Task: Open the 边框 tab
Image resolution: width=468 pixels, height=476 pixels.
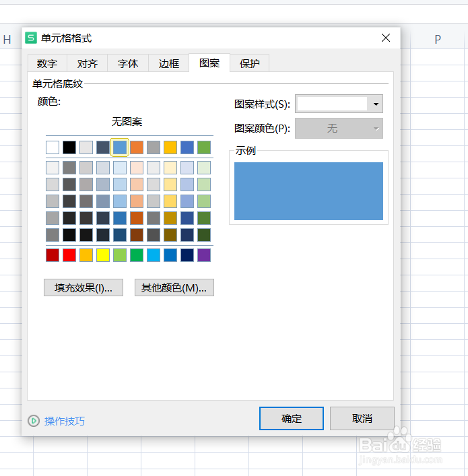Action: [x=168, y=63]
